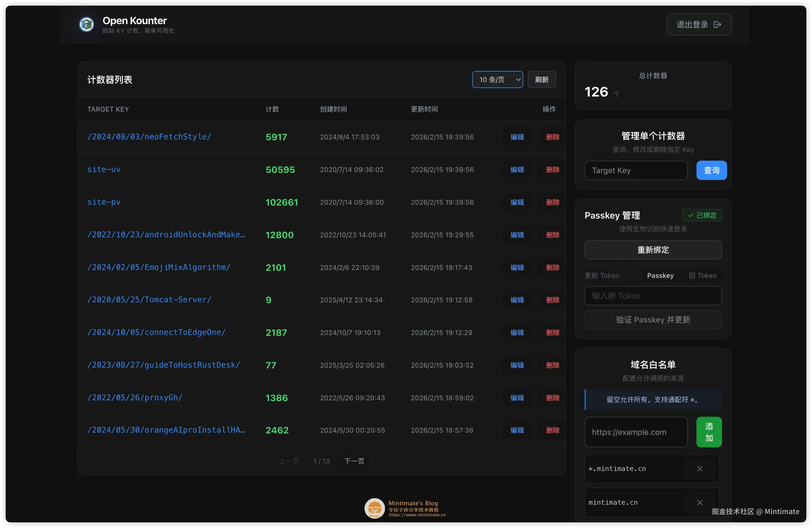
Task: Refresh the counter list with 刷新
Action: pyautogui.click(x=542, y=79)
